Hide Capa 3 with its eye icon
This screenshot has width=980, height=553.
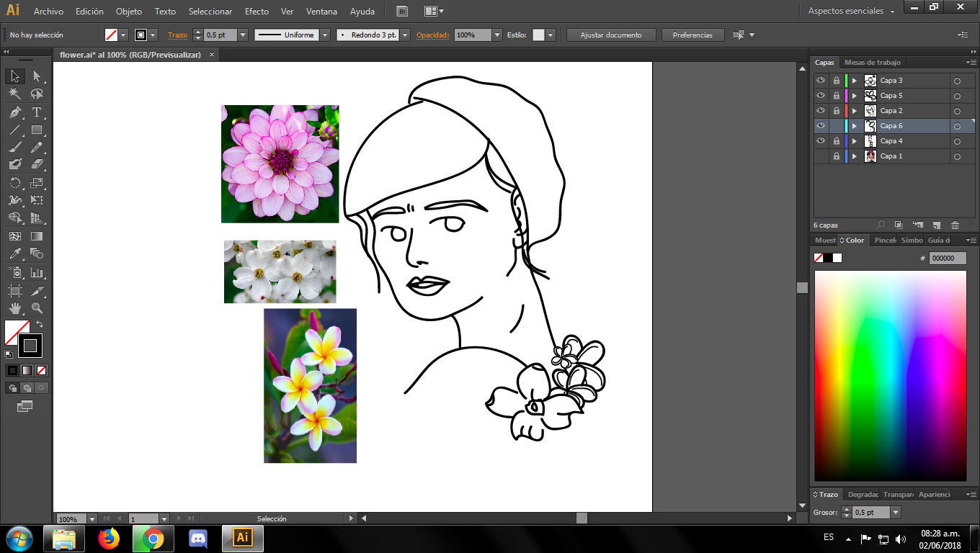point(821,81)
